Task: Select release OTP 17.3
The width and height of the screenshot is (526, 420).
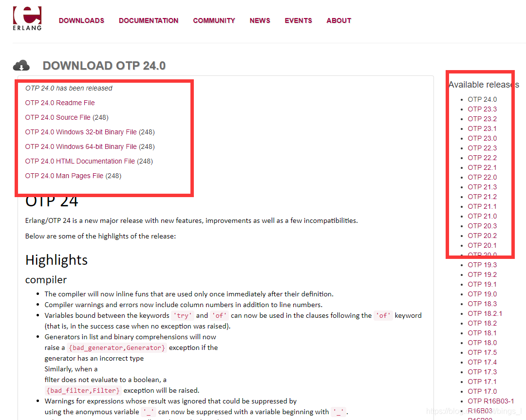Action: 482,372
